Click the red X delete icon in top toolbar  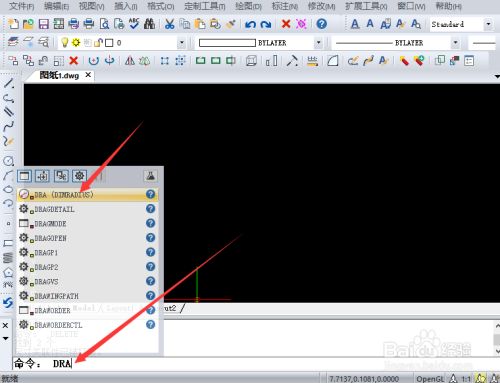[x=286, y=24]
